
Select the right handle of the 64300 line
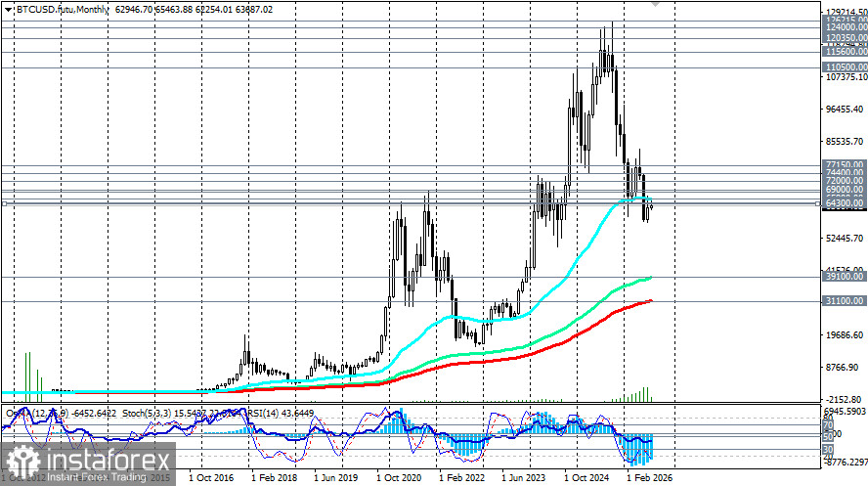point(817,203)
